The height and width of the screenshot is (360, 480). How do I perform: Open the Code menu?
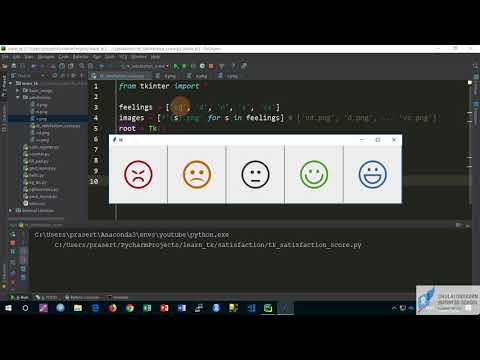pyautogui.click(x=64, y=57)
